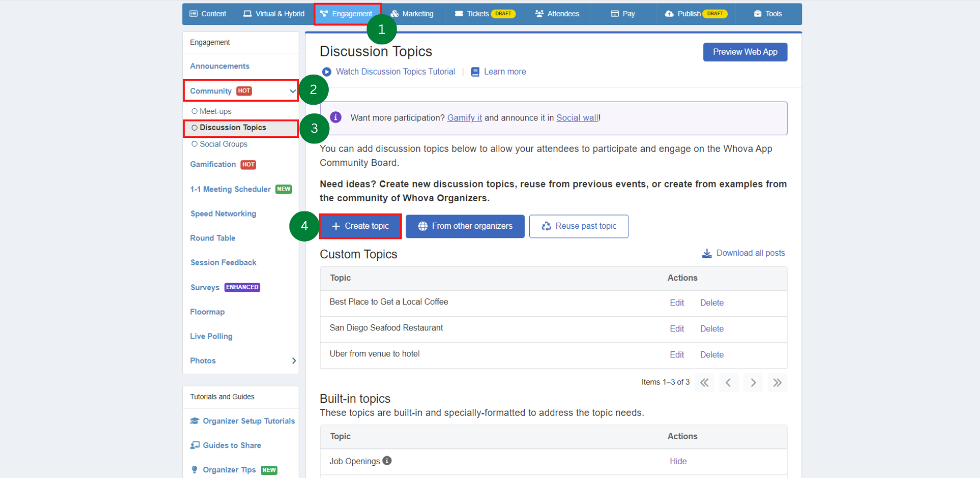Click the Job Openings info icon
Viewport: 980px width, 478px height.
coord(387,461)
